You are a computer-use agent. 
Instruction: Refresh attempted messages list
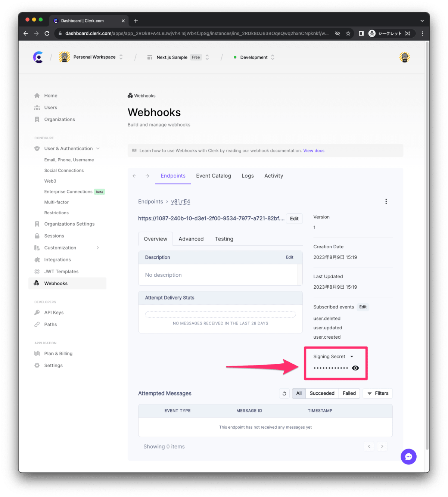pos(284,393)
